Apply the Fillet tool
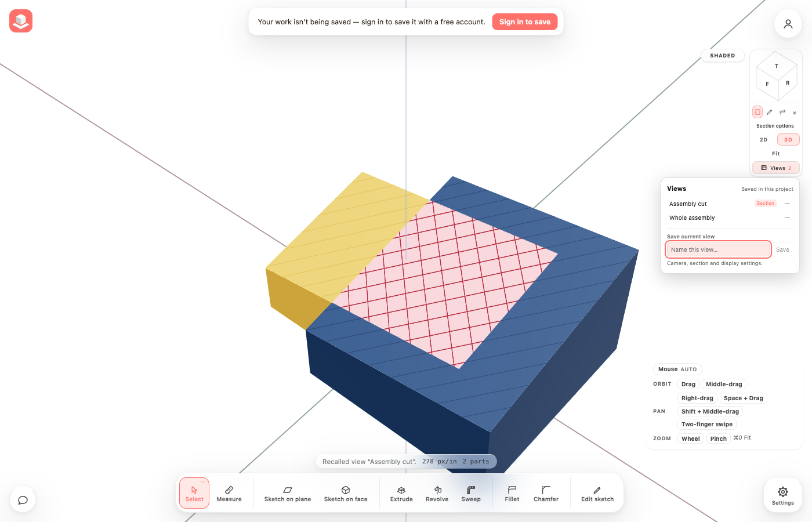The width and height of the screenshot is (812, 522). click(512, 493)
